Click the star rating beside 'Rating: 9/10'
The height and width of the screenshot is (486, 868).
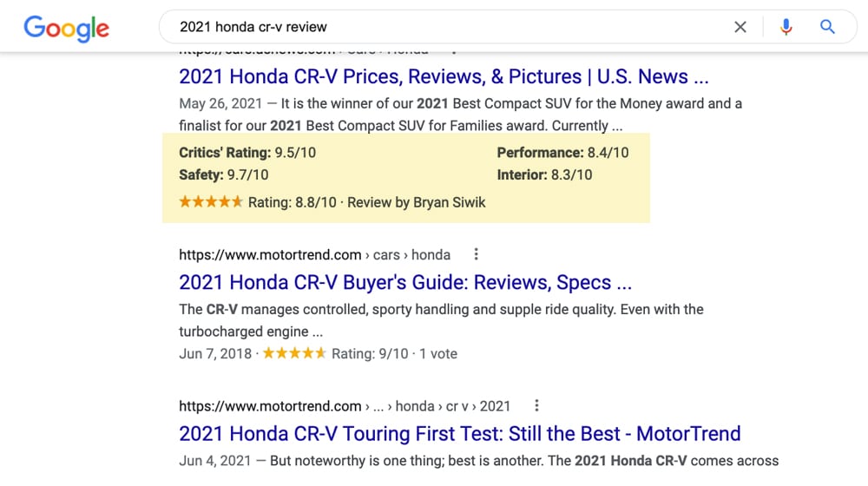tap(294, 352)
